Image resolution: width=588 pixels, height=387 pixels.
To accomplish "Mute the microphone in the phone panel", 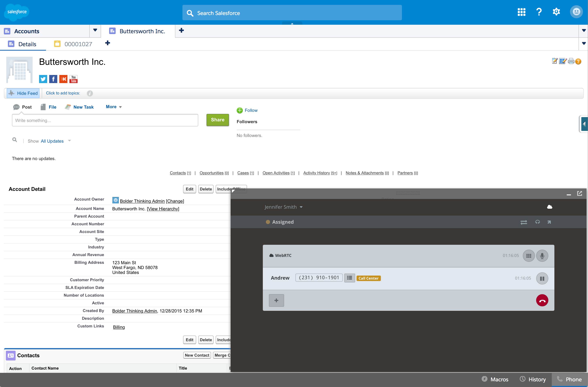I will click(x=542, y=256).
